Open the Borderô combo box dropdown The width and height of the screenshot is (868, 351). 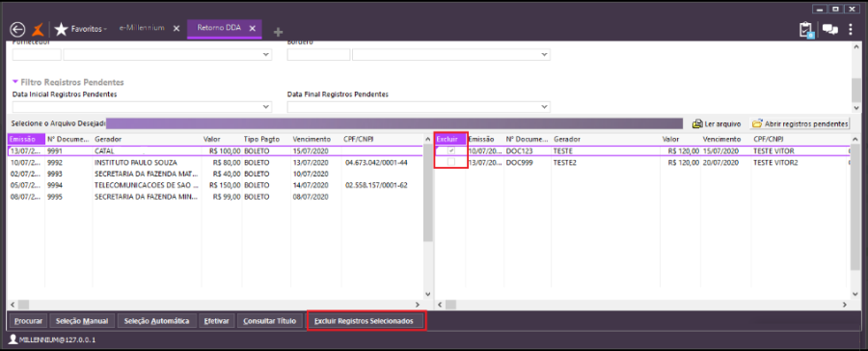[x=544, y=55]
